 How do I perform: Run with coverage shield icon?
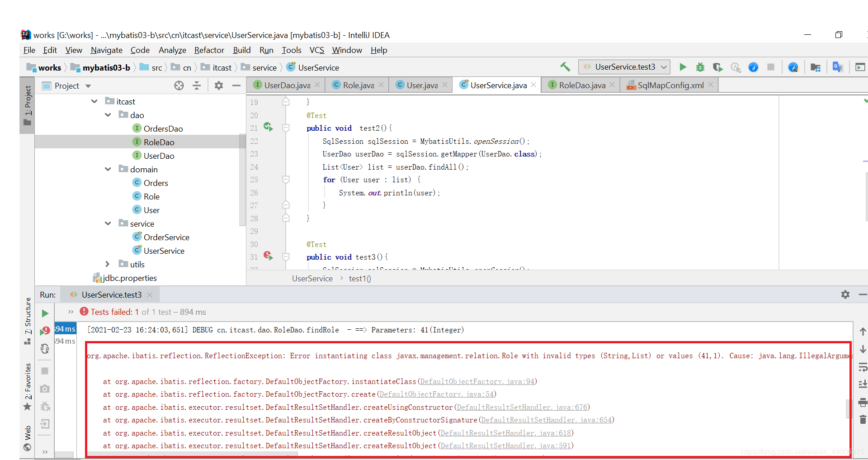(x=717, y=67)
